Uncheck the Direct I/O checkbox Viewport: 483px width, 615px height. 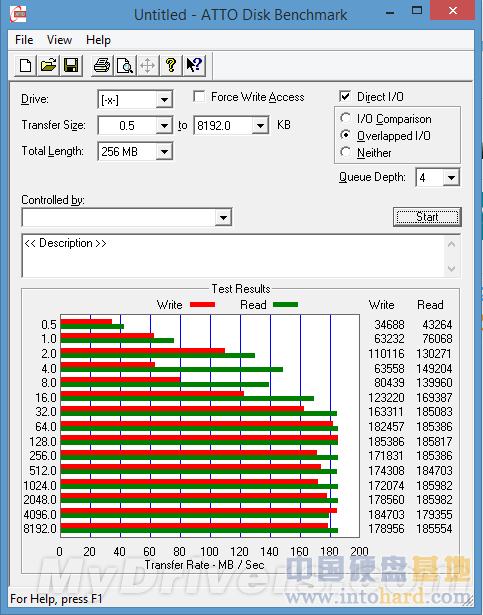click(x=345, y=96)
